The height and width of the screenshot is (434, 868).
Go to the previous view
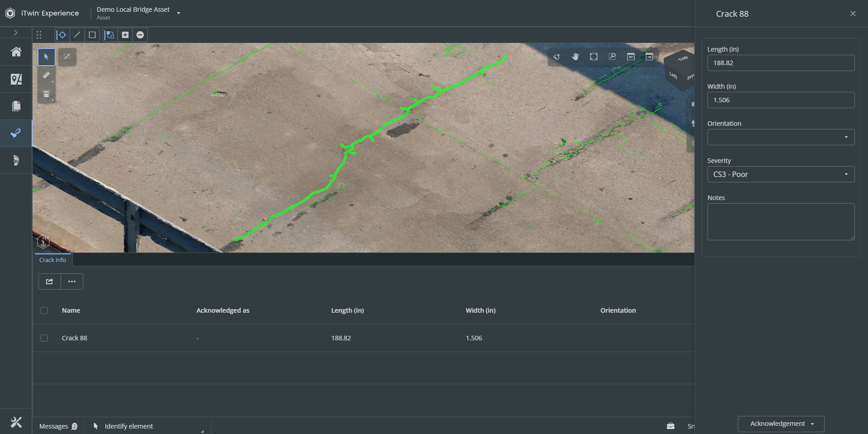click(631, 57)
